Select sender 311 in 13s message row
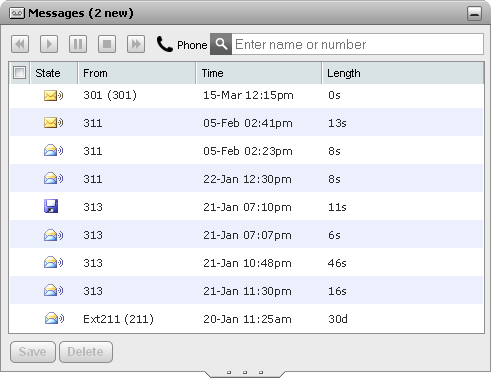This screenshot has width=493, height=379. point(93,123)
